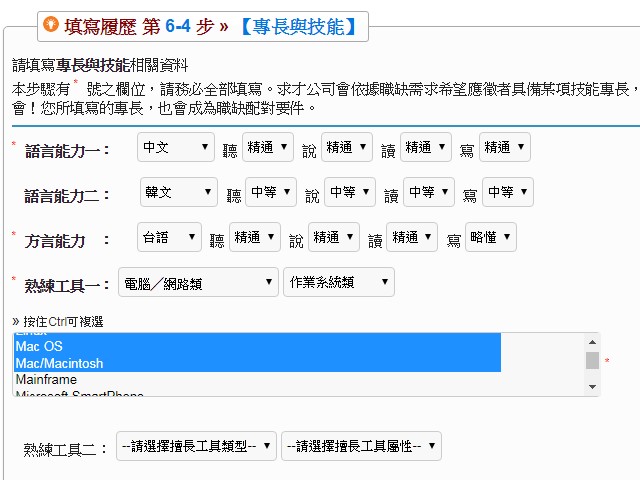Expand 語言能力一 寫 proficiency dropdown
640x480 pixels.
click(504, 147)
